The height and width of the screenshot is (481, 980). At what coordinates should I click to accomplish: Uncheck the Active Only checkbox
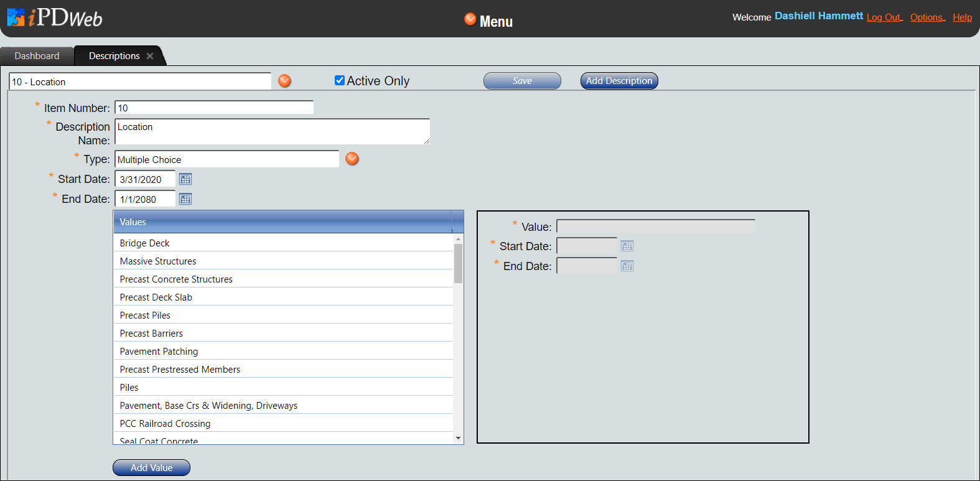tap(340, 80)
